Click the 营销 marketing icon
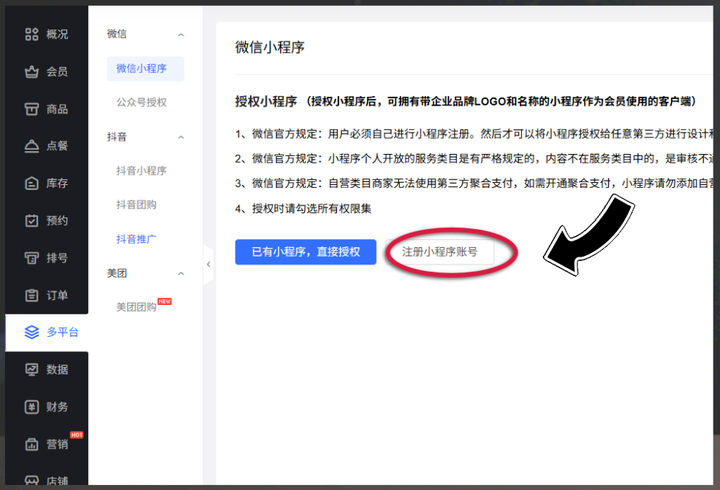 coord(32,444)
